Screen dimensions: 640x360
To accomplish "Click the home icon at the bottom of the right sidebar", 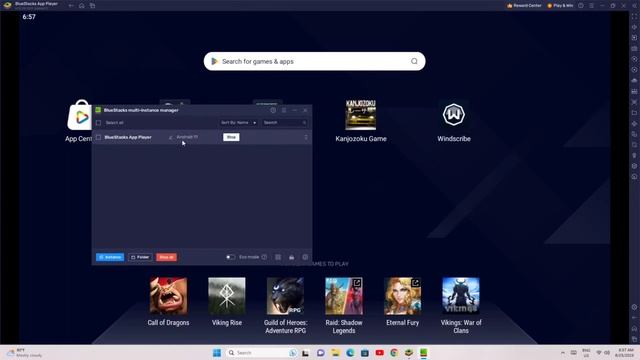I will pyautogui.click(x=634, y=328).
